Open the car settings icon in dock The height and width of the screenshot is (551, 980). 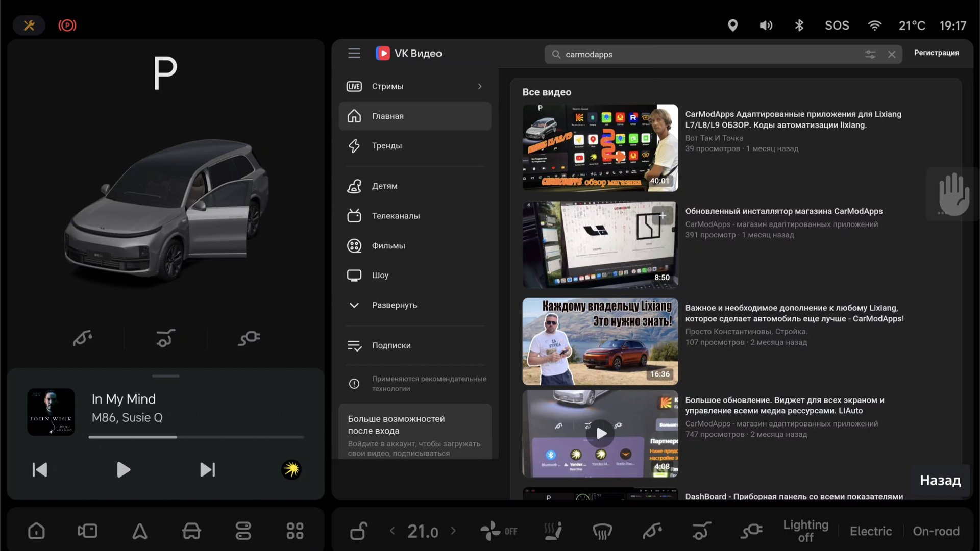coord(191,531)
